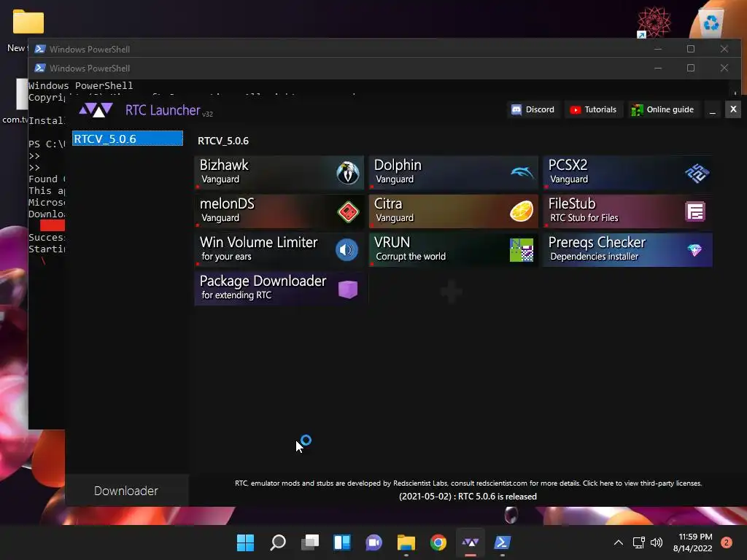This screenshot has height=560, width=747.
Task: Open Win Volume Limiter speaker icon
Action: pyautogui.click(x=347, y=250)
